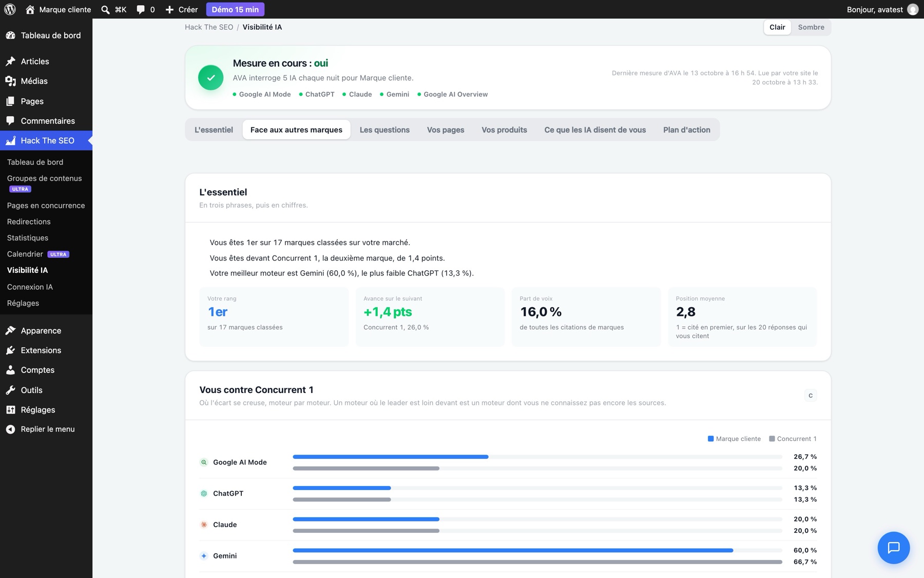
Task: Switch theme to Sombre
Action: pos(811,27)
